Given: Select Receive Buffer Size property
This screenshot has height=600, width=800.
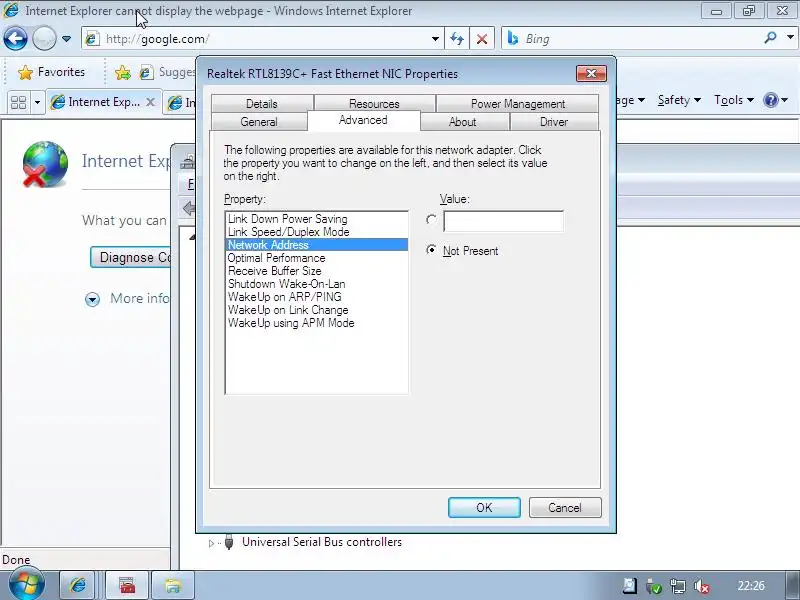Looking at the screenshot, I should [x=316, y=271].
